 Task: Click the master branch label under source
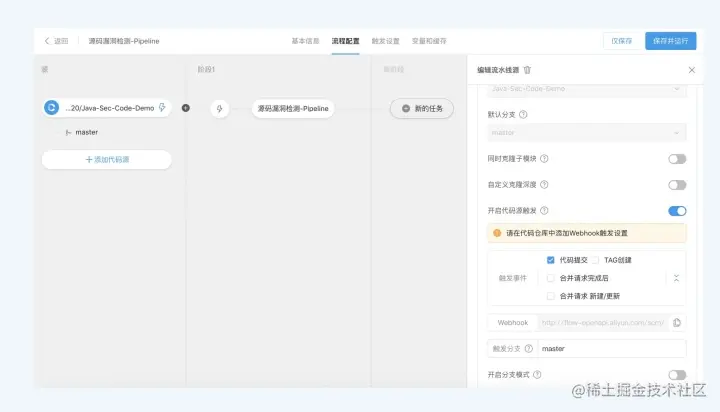pos(86,132)
